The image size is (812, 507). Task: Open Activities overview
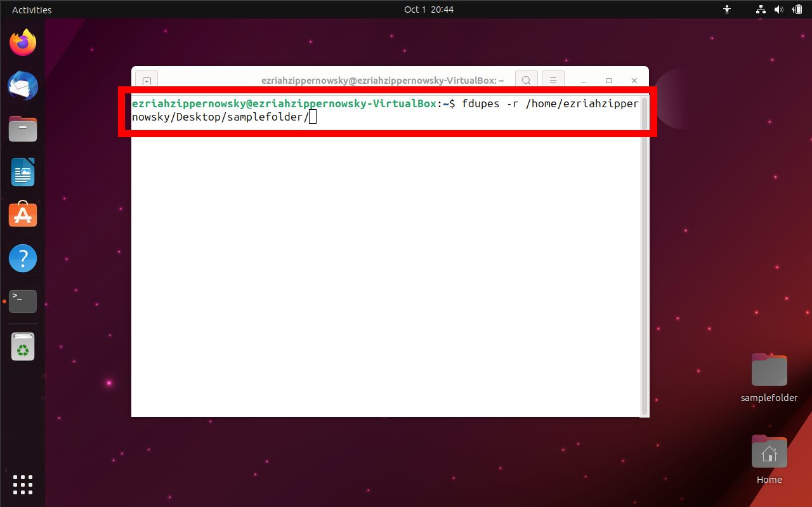click(x=31, y=10)
